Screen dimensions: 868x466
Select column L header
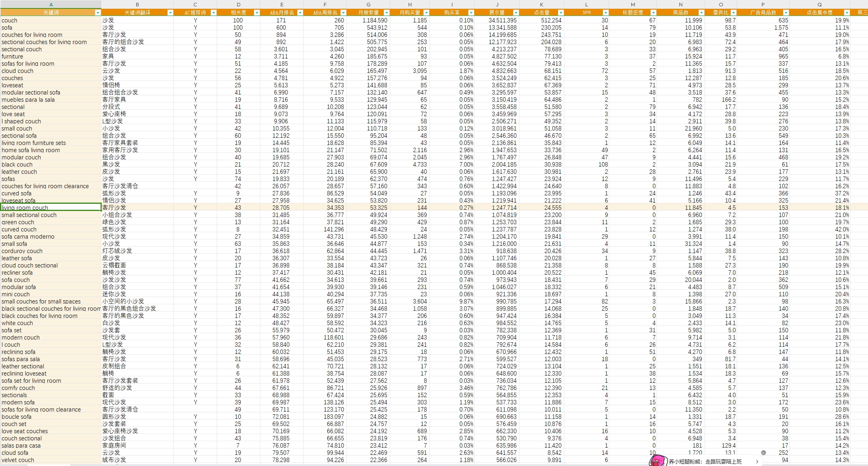click(x=586, y=4)
